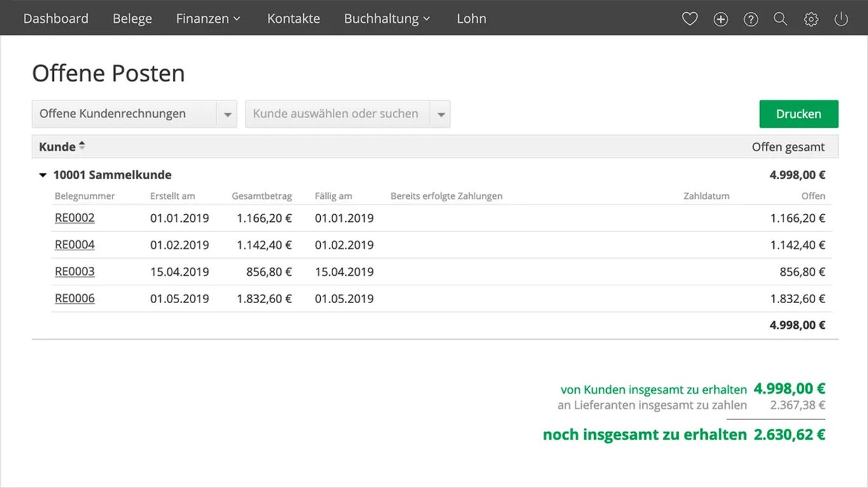This screenshot has height=488, width=868.
Task: Click the 'Fällig am' column label
Action: 334,196
